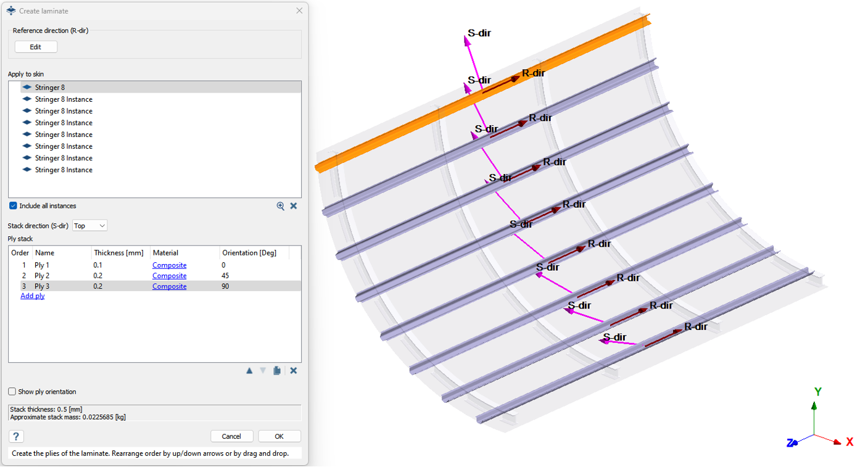Enable Show ply orientation checkbox

click(x=12, y=392)
